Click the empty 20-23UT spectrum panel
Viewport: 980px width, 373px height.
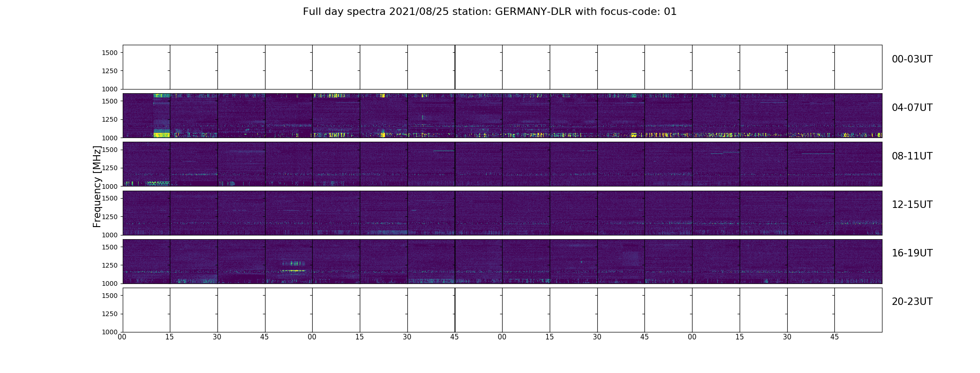(502, 310)
